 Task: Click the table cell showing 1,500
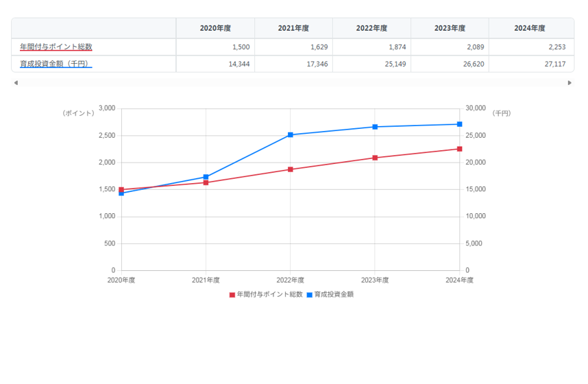(x=215, y=47)
